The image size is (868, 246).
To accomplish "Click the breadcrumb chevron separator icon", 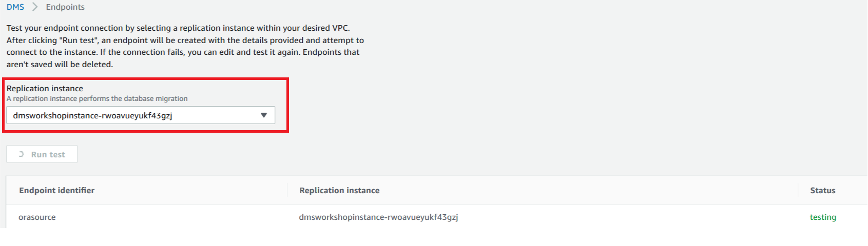I will point(35,7).
